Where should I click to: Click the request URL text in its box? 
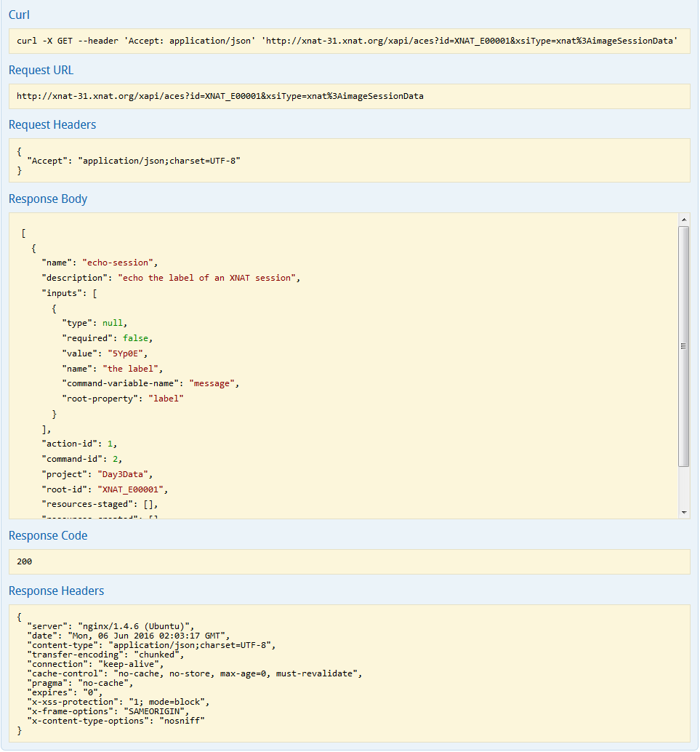(x=220, y=96)
